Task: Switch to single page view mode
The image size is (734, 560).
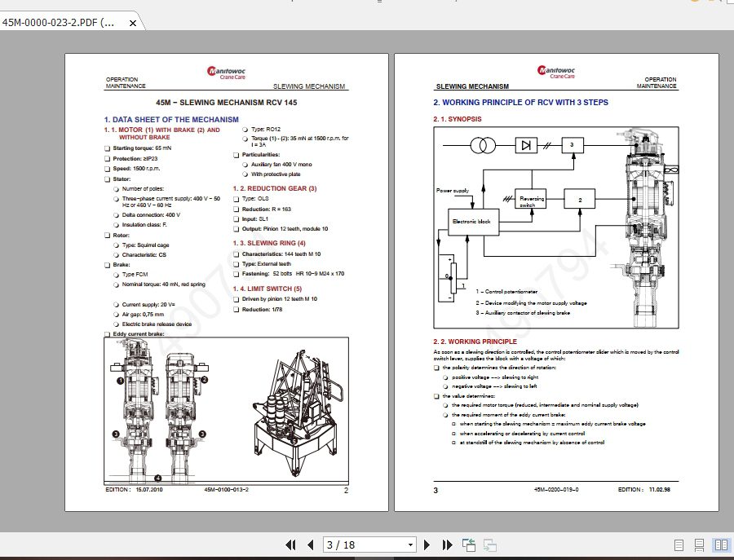Action: (x=679, y=545)
